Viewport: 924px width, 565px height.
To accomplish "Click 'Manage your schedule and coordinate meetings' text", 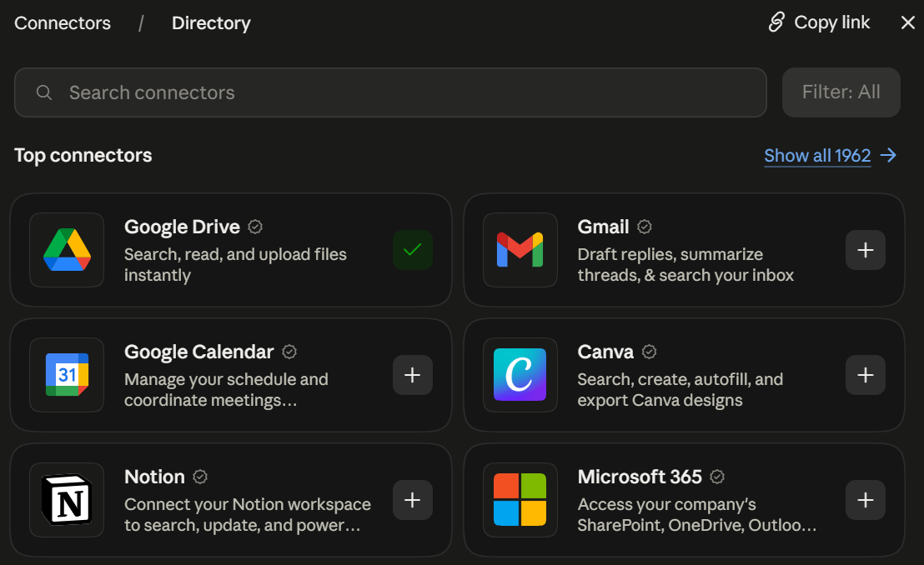I will coord(226,389).
